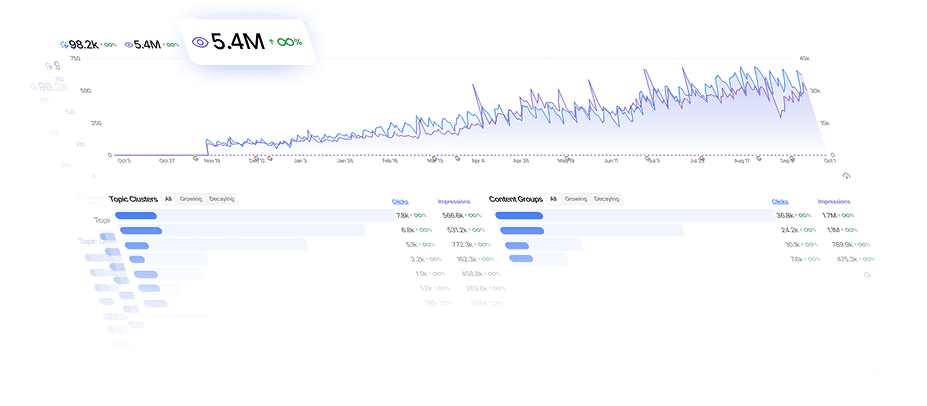Sort Content Groups by Impressions link
Image resolution: width=927 pixels, height=406 pixels.
(x=834, y=202)
